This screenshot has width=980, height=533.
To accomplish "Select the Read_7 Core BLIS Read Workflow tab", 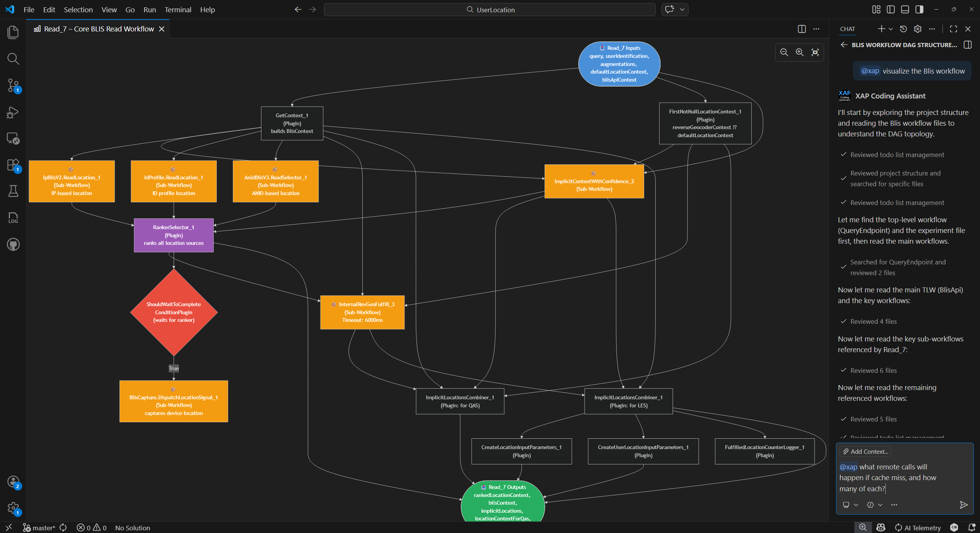I will (98, 29).
